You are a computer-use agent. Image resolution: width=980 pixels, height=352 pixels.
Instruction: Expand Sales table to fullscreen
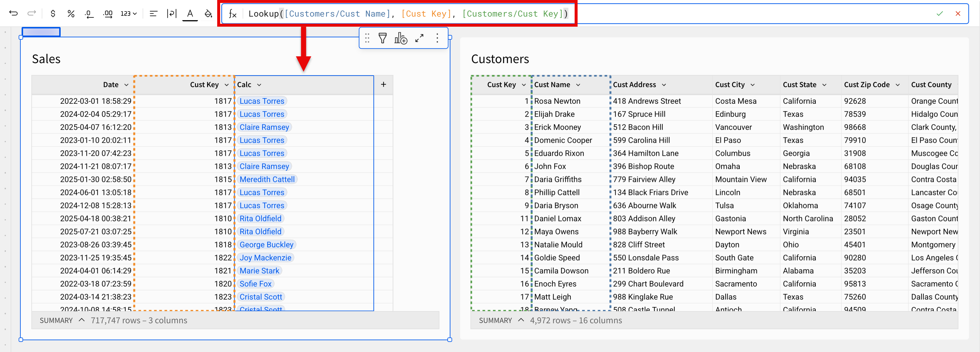tap(419, 38)
